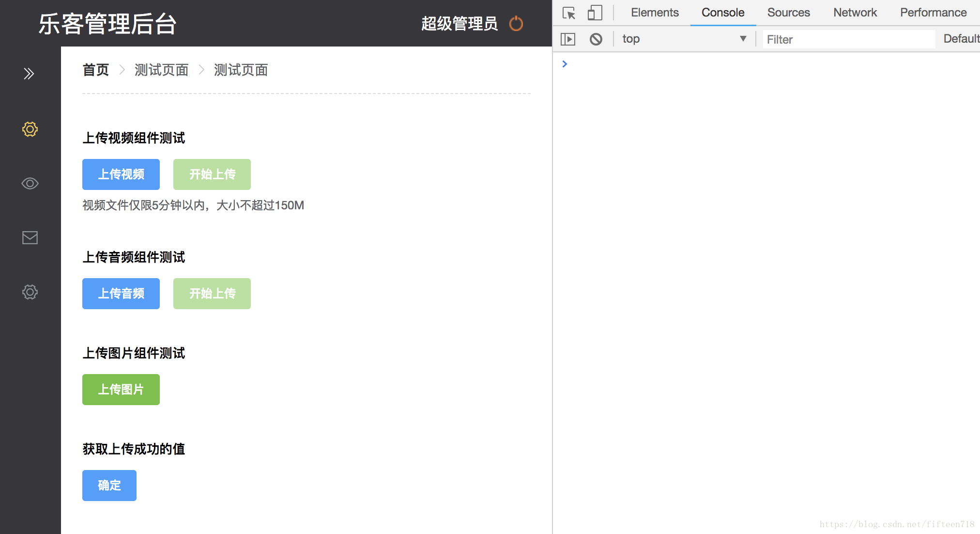The image size is (980, 534).
Task: Select the grey gear sidebar icon
Action: [30, 292]
